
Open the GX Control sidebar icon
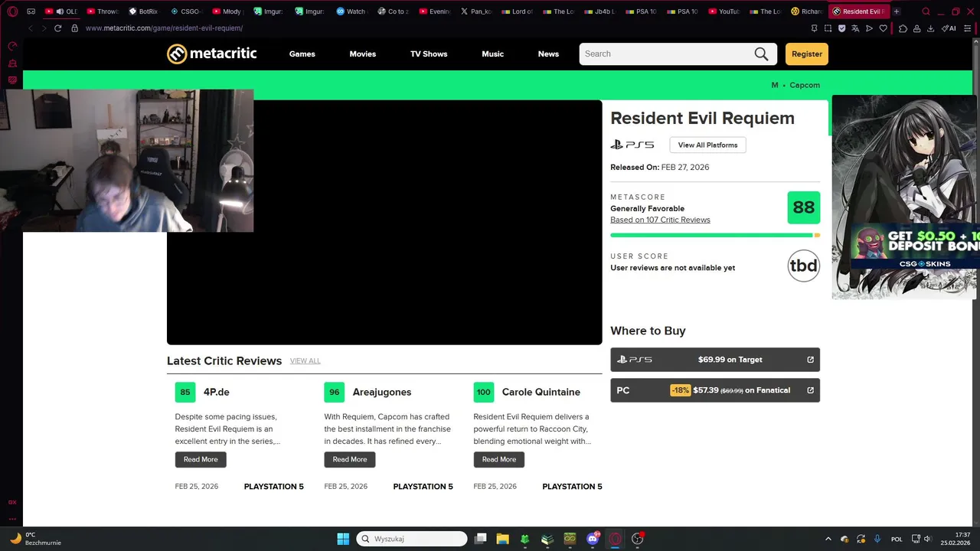[12, 47]
